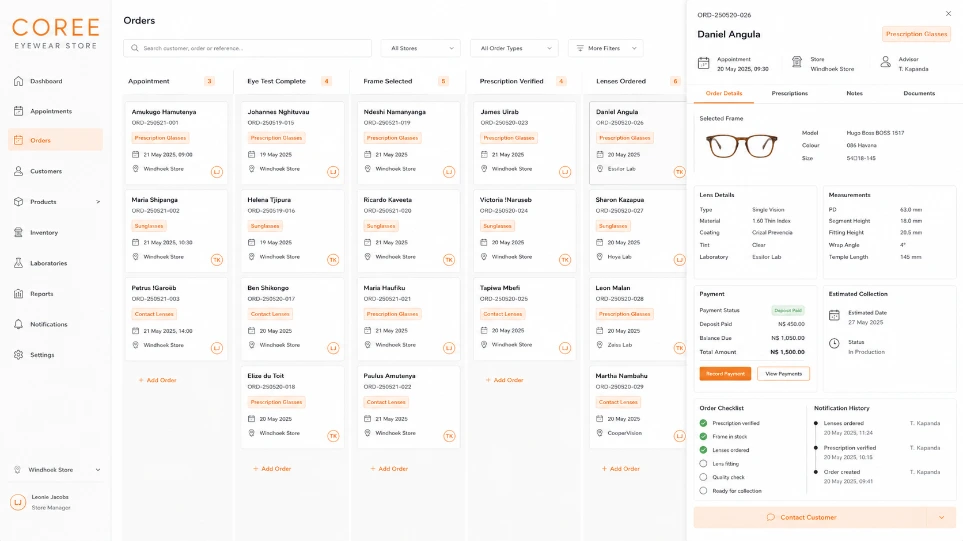The height and width of the screenshot is (541, 963).
Task: Check the Lens fitting item
Action: point(703,464)
